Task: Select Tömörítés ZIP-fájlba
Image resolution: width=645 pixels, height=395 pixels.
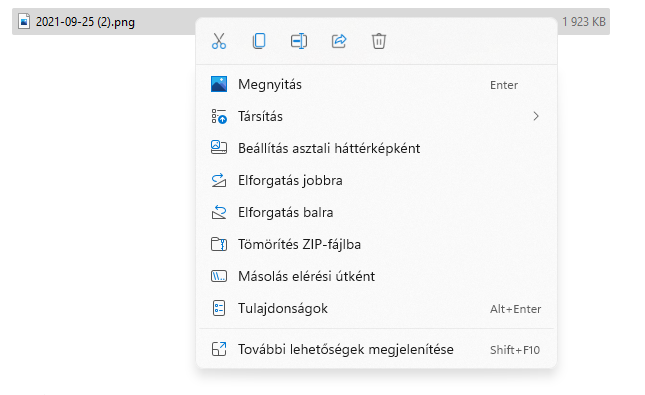Action: 376,244
